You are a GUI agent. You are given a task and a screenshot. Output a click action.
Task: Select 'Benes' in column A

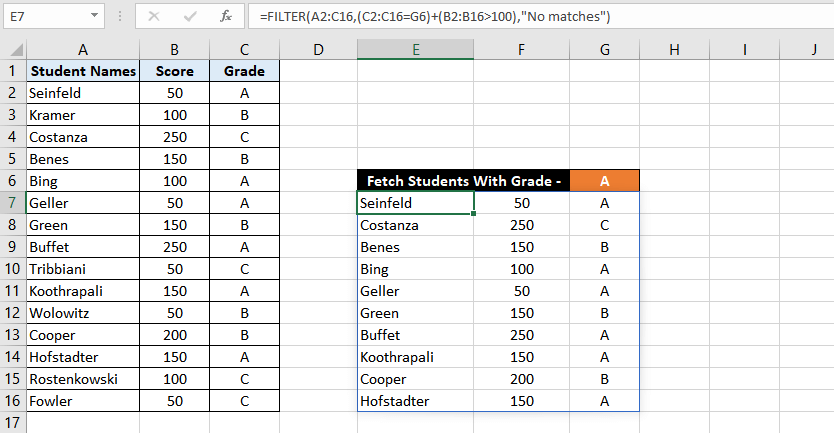[83, 159]
